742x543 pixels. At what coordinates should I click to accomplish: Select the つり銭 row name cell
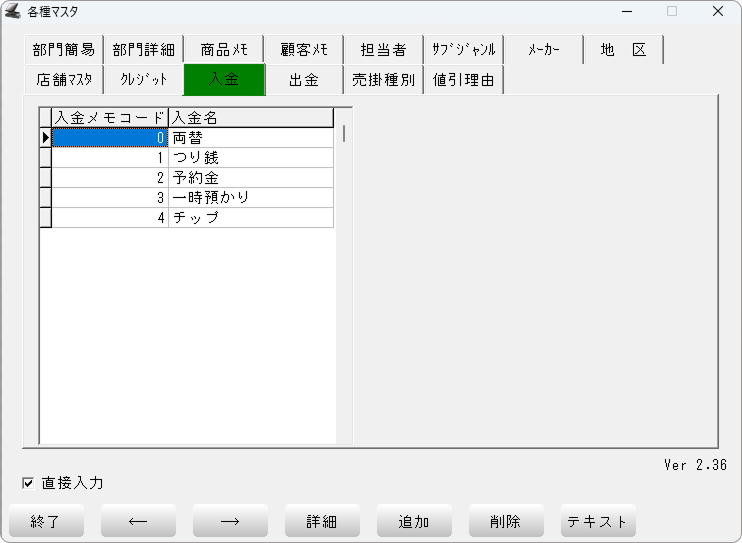[250, 158]
